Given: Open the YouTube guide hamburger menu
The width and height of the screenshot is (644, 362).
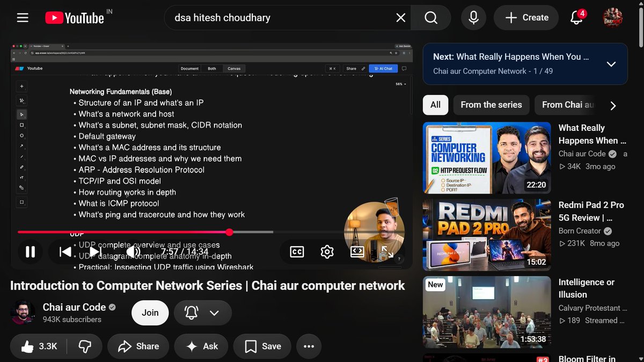Looking at the screenshot, I should coord(22,18).
